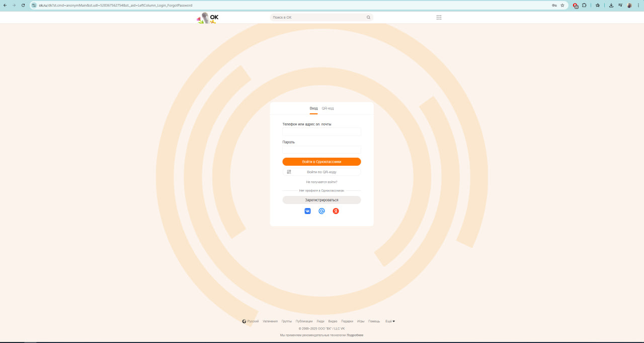Click the pinned star extension icon in the toolbar
Image resolution: width=644 pixels, height=343 pixels.
(598, 5)
